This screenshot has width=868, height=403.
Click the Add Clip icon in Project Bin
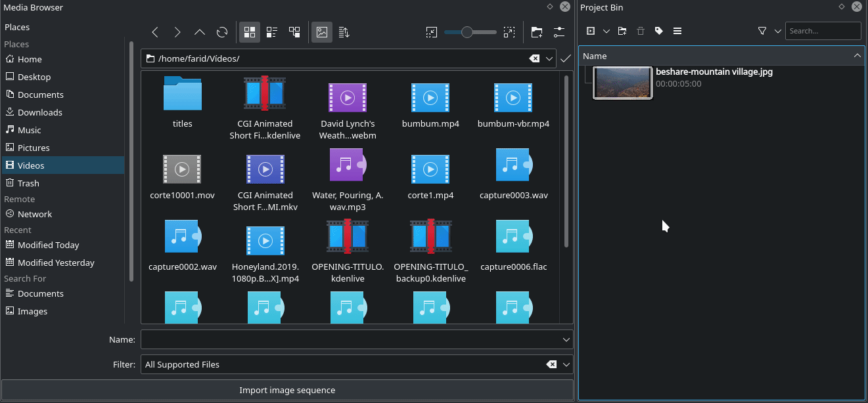click(591, 31)
